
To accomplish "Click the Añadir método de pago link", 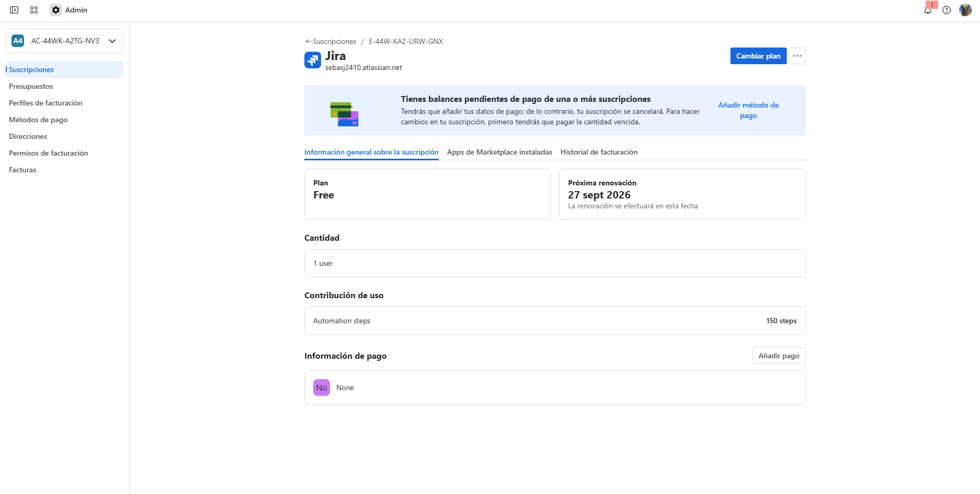I will (748, 110).
